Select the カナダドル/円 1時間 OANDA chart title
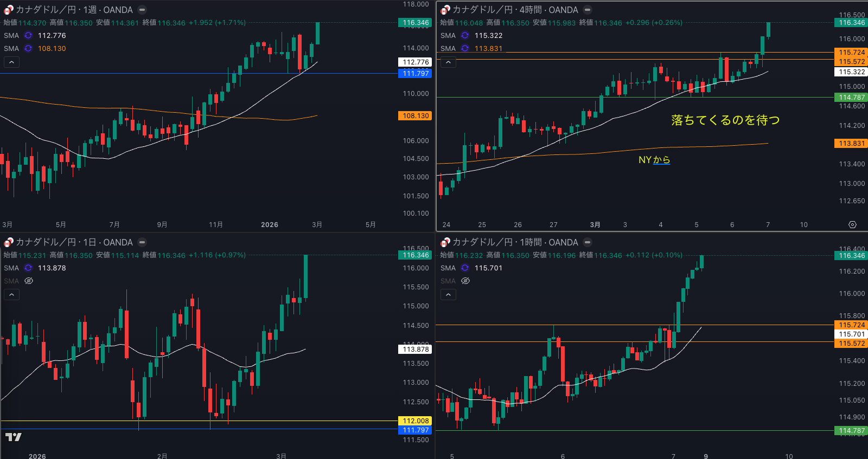 [x=515, y=242]
